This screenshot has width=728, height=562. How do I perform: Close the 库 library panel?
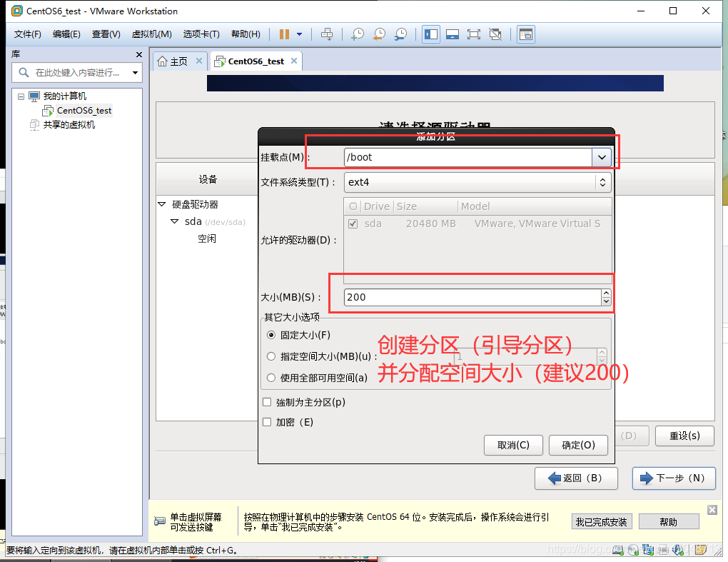(x=139, y=54)
